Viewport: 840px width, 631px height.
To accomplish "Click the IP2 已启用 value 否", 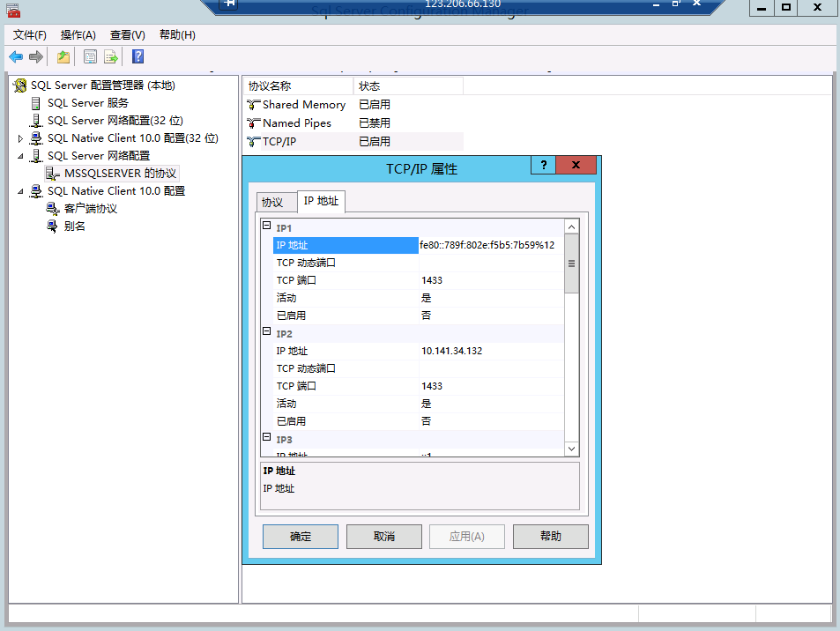I will (x=491, y=421).
